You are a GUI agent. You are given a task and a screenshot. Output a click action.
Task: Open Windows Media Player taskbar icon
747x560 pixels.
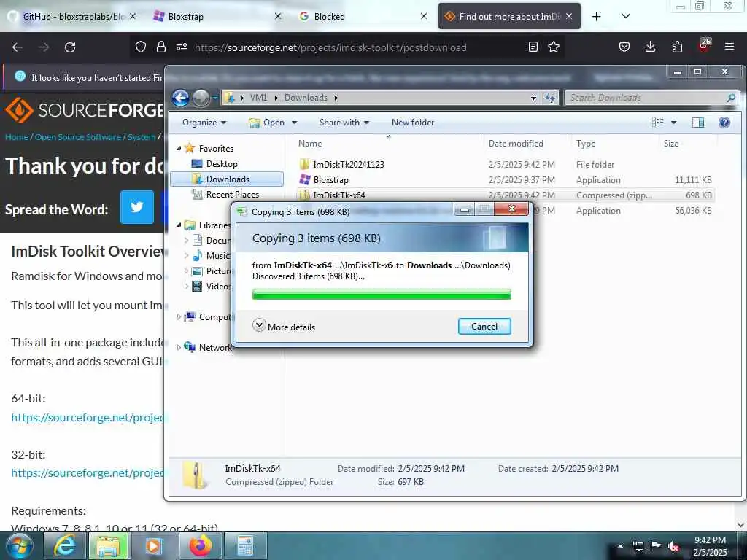coord(153,545)
